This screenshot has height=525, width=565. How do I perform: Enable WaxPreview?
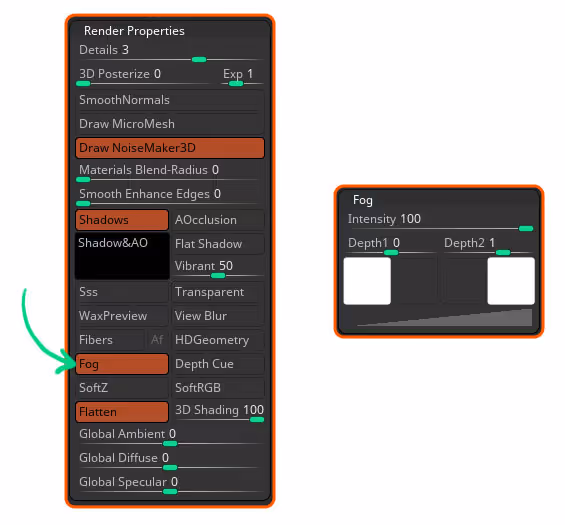(x=122, y=316)
